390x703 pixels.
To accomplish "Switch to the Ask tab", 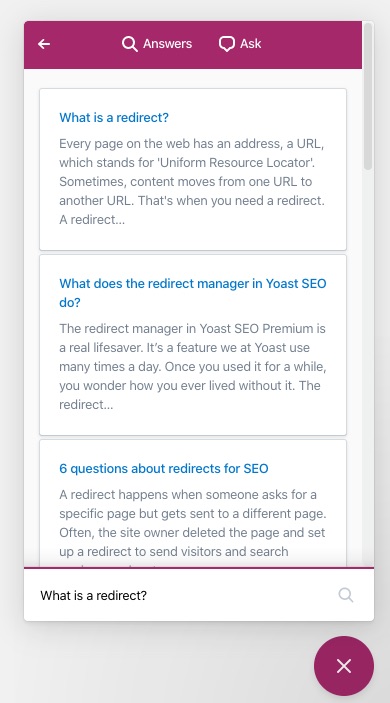I will (x=240, y=44).
